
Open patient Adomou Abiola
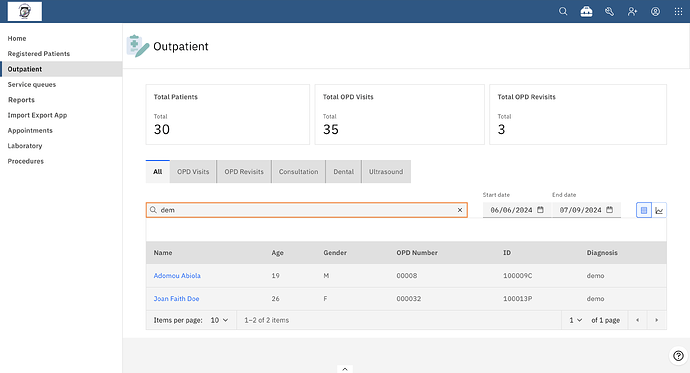pos(177,276)
